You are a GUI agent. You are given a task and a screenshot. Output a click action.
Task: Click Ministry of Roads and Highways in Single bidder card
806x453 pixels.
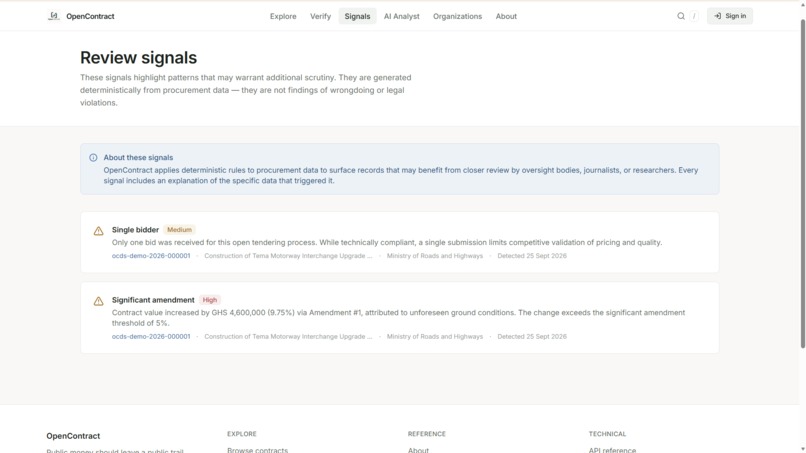coord(435,256)
